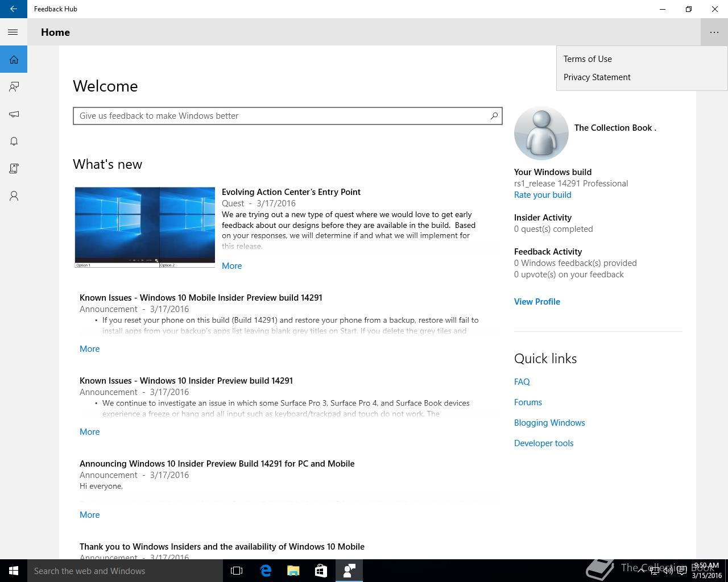Viewport: 728px width, 582px height.
Task: Open the Profile person icon in the sidebar
Action: 14,196
